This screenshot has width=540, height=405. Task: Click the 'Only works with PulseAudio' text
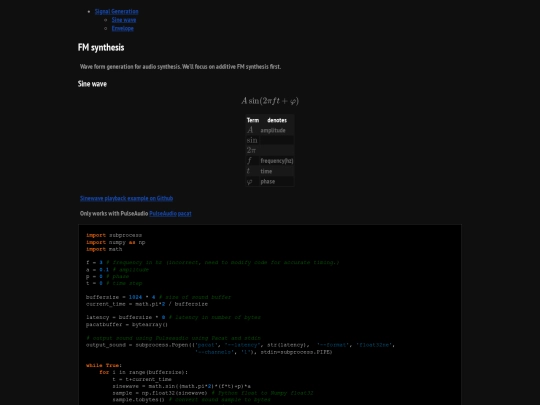click(x=114, y=214)
